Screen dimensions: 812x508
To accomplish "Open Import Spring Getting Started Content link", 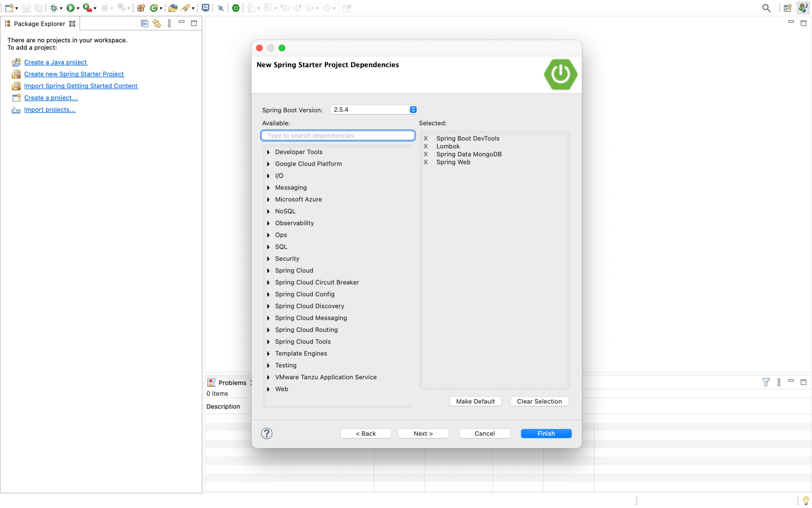I will click(x=81, y=86).
